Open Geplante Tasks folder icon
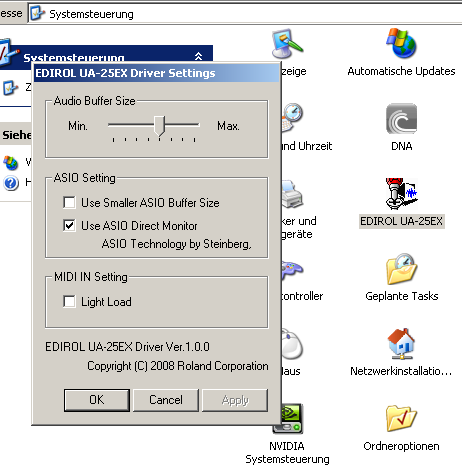Image resolution: width=463 pixels, height=471 pixels. (x=401, y=269)
